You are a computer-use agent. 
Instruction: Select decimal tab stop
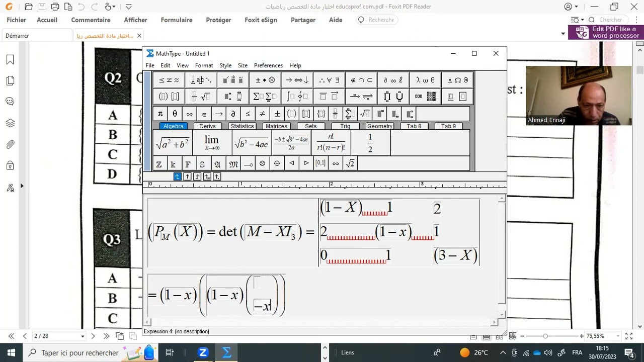pos(217,176)
